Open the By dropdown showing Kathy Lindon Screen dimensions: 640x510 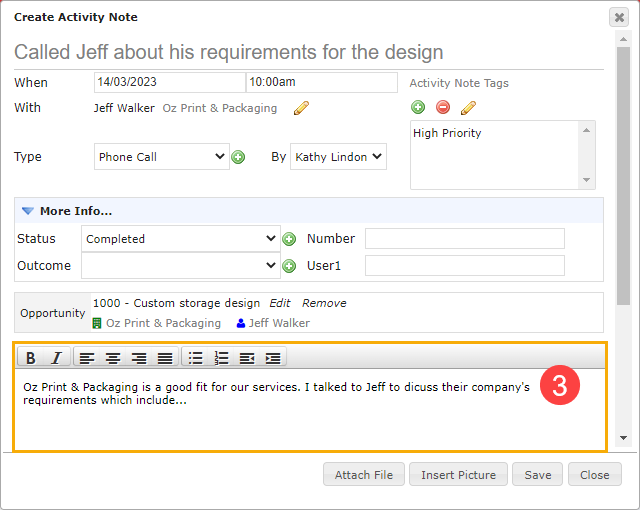click(x=338, y=157)
